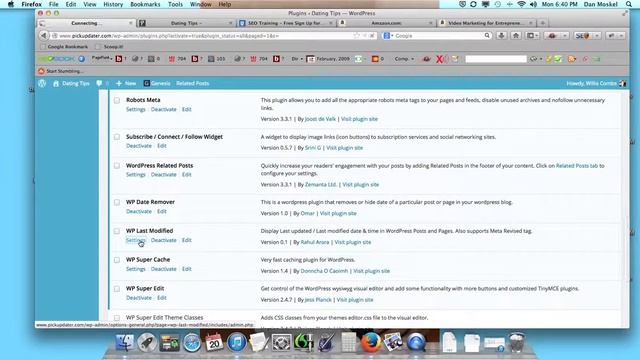
Task: Click the search magnifier in the Google box
Action: (x=487, y=36)
